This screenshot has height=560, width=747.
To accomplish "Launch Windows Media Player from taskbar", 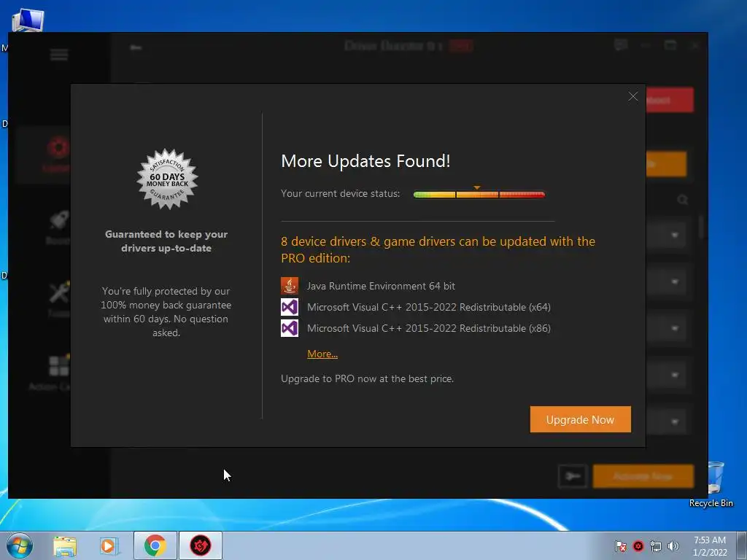I will point(109,546).
